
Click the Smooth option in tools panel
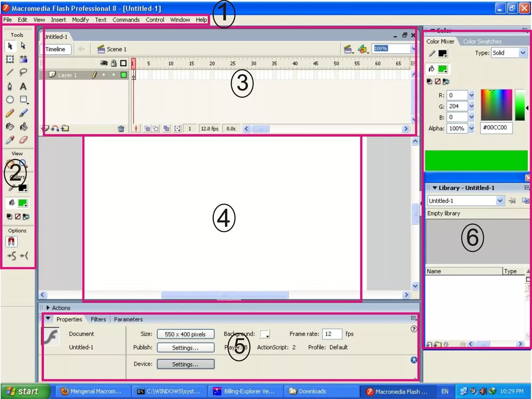(12, 255)
